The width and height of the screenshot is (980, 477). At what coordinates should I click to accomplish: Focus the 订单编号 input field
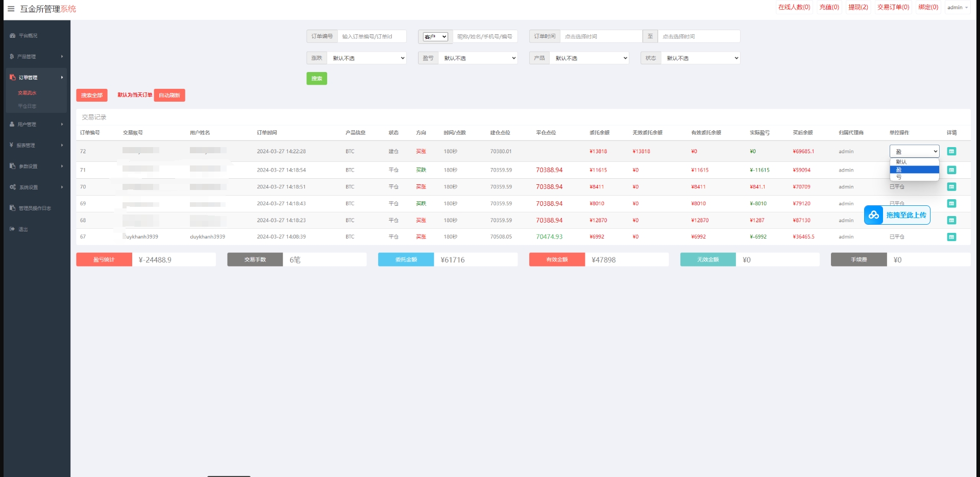coord(372,37)
